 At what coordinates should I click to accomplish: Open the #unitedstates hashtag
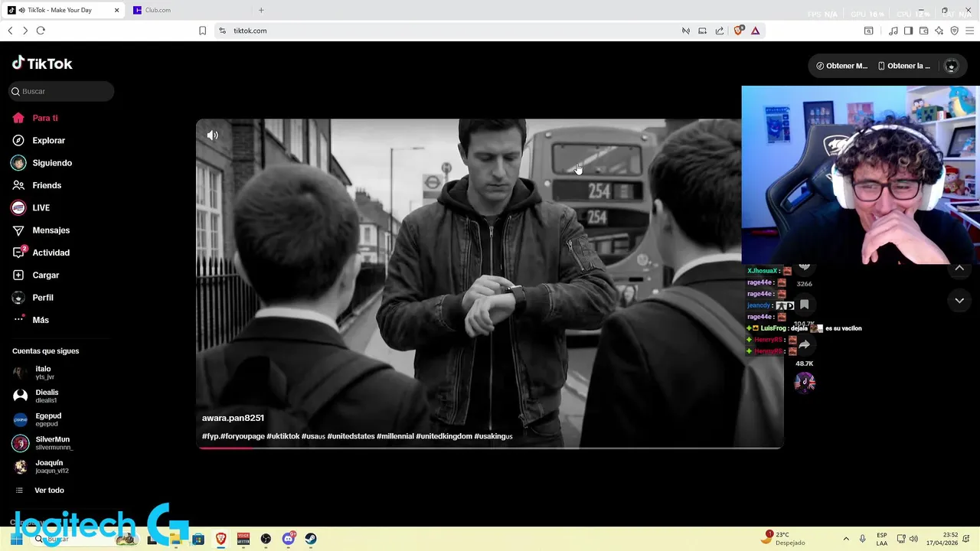(351, 436)
